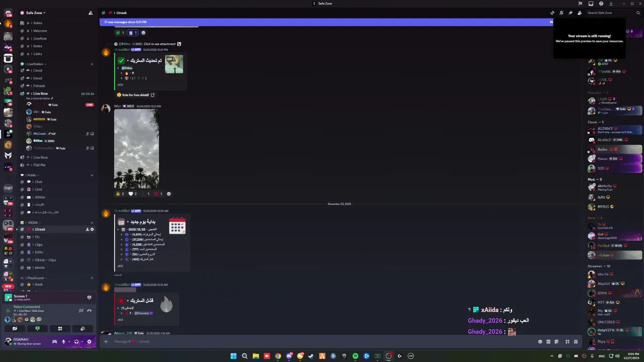
Task: Click the red LIVE badge
Action: coord(90,105)
